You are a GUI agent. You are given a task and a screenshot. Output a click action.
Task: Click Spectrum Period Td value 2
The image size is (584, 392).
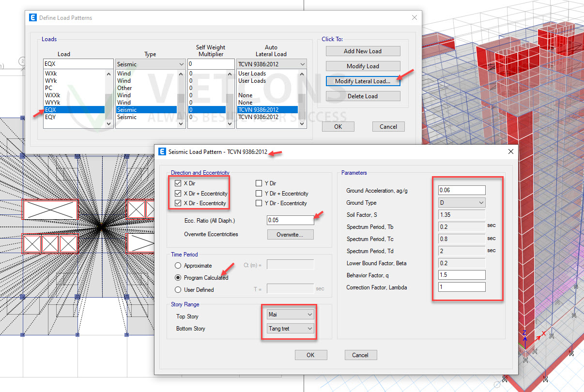[x=462, y=251]
